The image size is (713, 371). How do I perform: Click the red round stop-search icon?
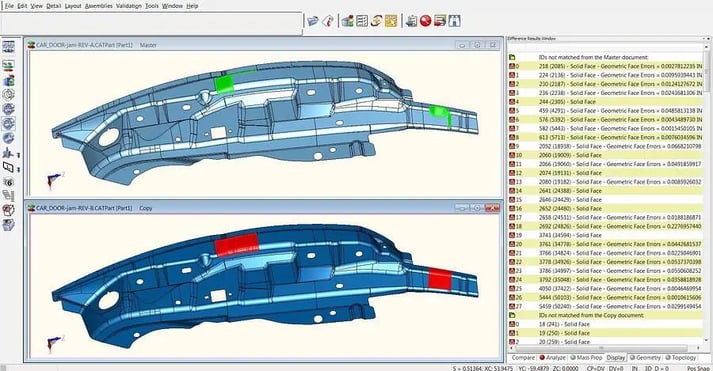[x=426, y=21]
